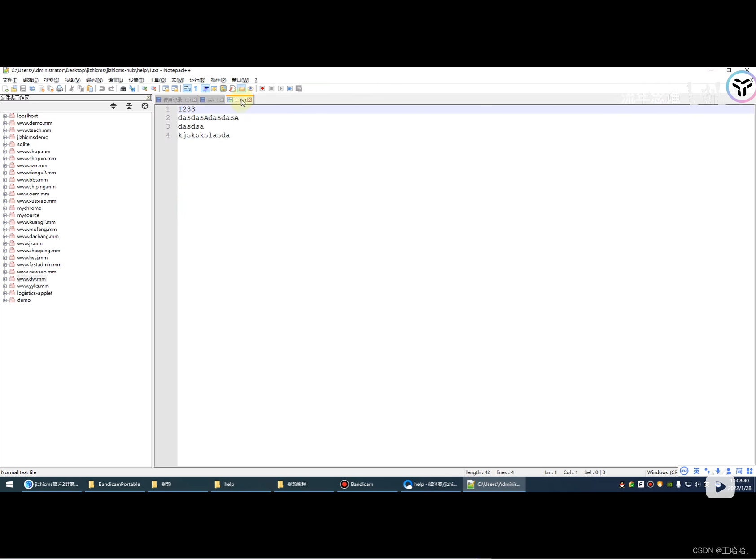Expand the sqlite folder node
The width and height of the screenshot is (756, 559).
tap(5, 144)
